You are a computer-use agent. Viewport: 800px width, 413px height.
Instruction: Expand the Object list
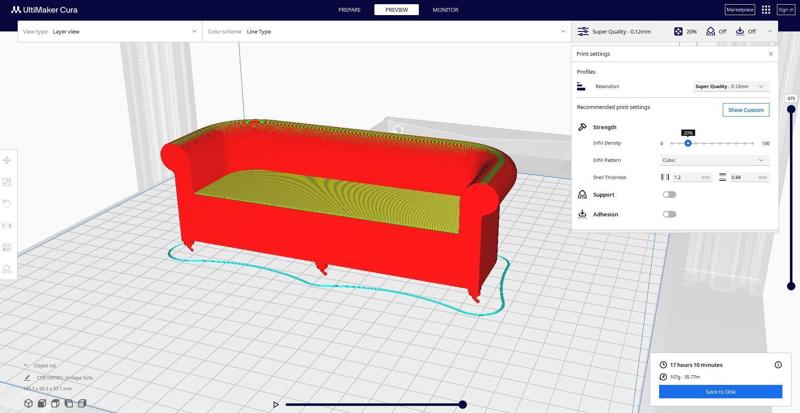pyautogui.click(x=40, y=366)
